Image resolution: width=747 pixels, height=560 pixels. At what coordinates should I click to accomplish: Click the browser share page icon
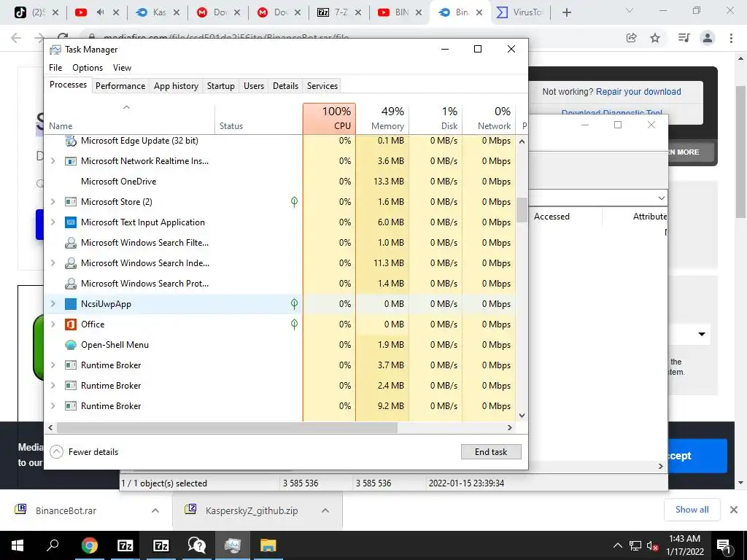[631, 38]
